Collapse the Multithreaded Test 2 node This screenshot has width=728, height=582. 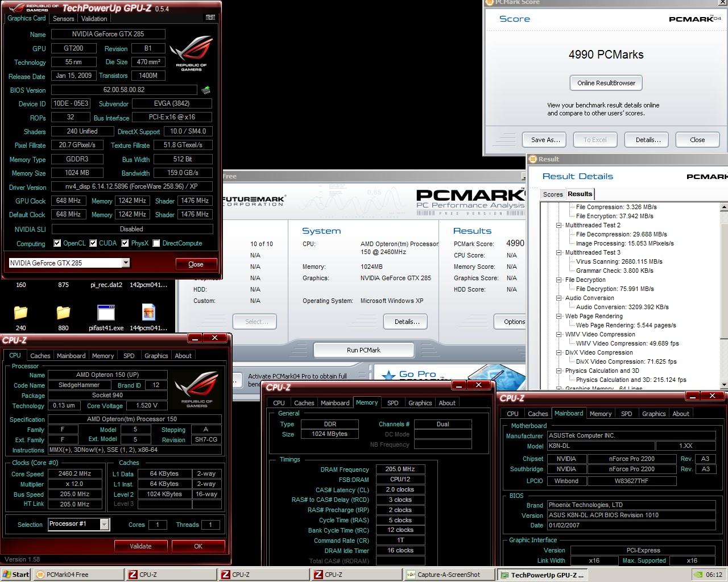pyautogui.click(x=559, y=225)
